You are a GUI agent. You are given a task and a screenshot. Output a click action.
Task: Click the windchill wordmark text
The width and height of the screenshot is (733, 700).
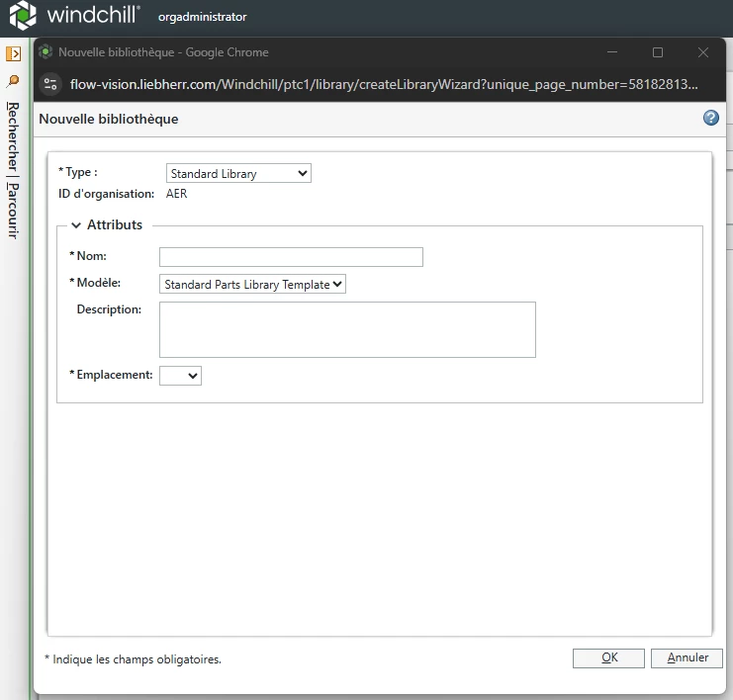[94, 15]
